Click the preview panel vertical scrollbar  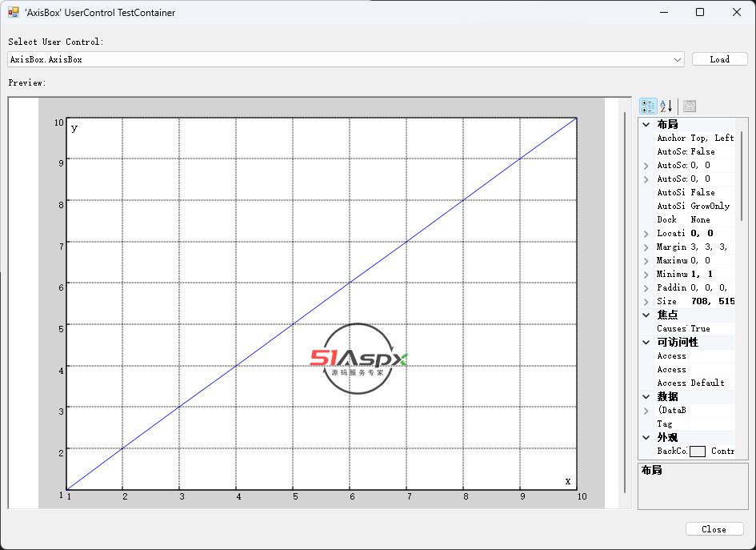point(625,303)
